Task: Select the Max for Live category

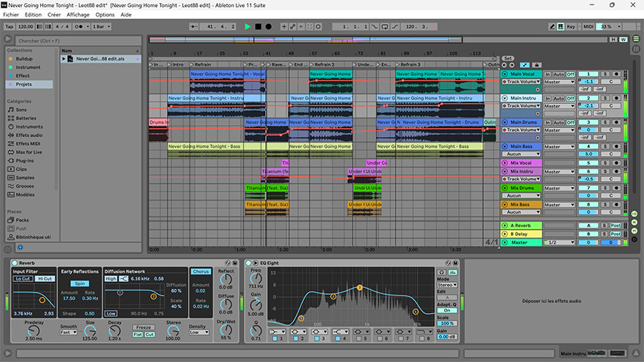Action: [29, 152]
